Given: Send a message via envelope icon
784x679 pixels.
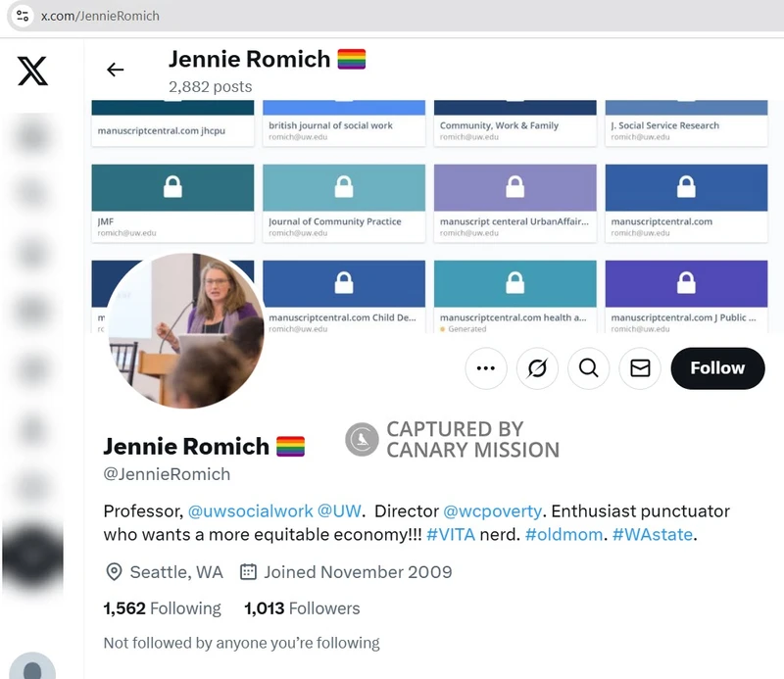Looking at the screenshot, I should click(x=640, y=368).
